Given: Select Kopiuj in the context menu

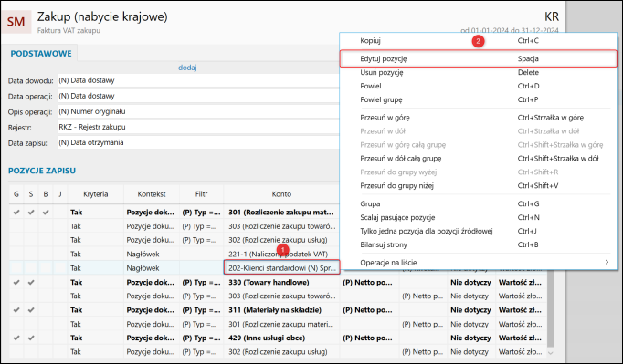Looking at the screenshot, I should [x=478, y=40].
